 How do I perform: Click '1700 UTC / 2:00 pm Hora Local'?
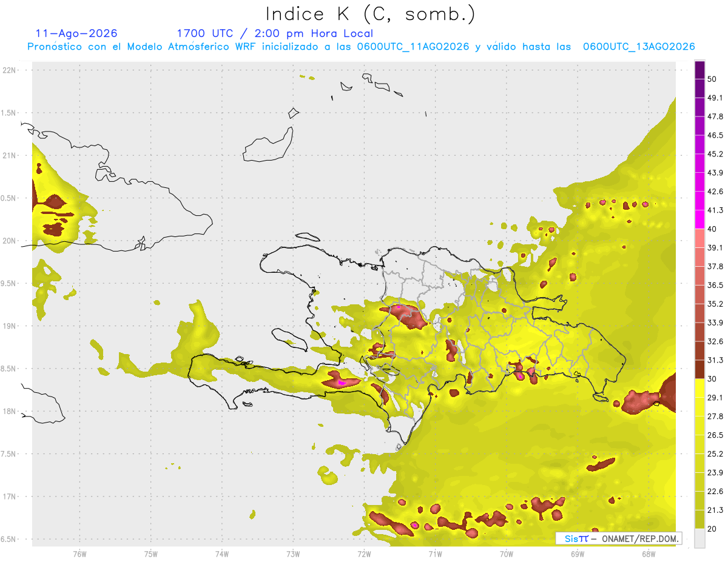[275, 33]
